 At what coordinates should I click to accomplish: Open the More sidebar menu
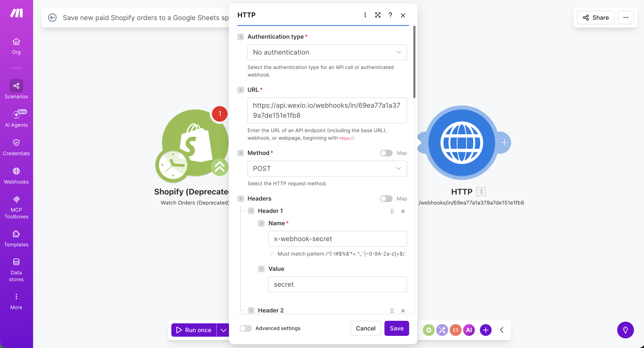[x=16, y=301]
